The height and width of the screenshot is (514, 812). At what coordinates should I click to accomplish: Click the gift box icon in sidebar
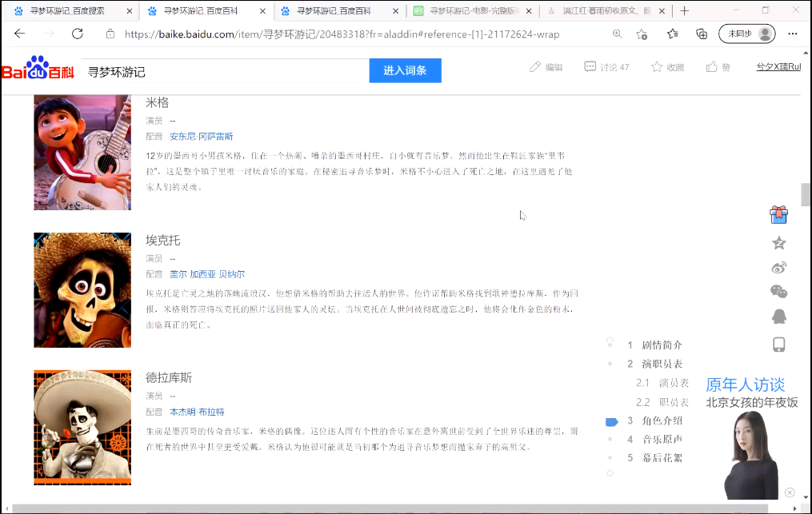pyautogui.click(x=779, y=215)
